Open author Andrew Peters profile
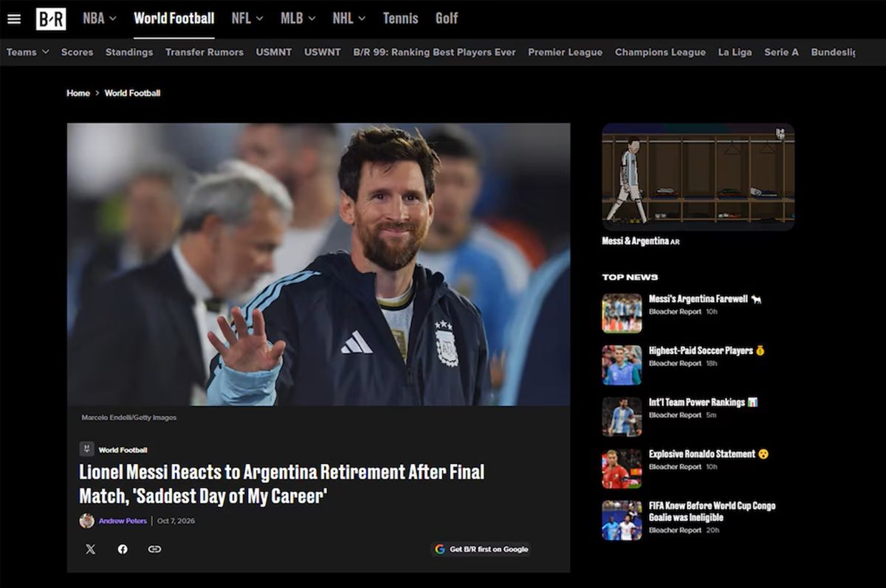886x588 pixels. 123,521
